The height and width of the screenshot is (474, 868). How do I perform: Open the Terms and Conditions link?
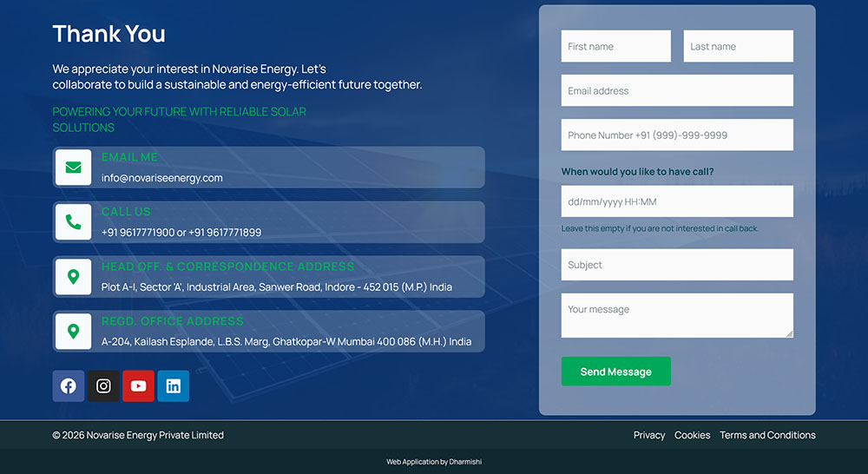pos(767,435)
